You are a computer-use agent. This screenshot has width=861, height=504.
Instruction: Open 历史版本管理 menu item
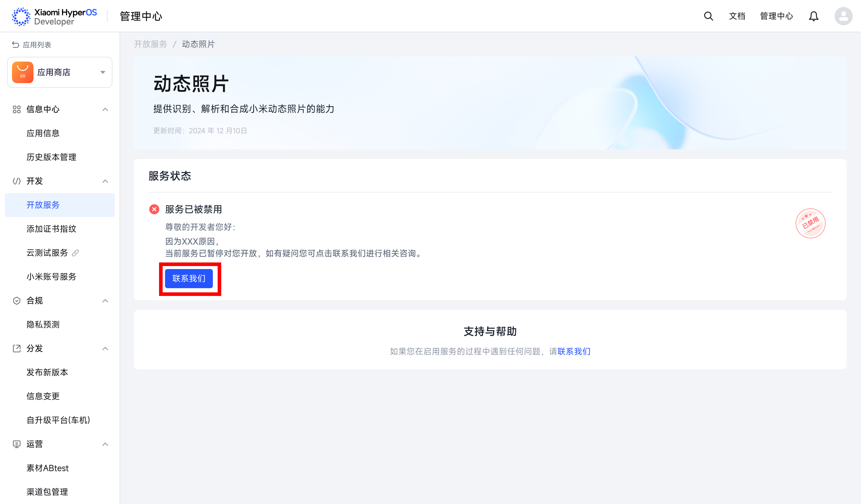[51, 157]
